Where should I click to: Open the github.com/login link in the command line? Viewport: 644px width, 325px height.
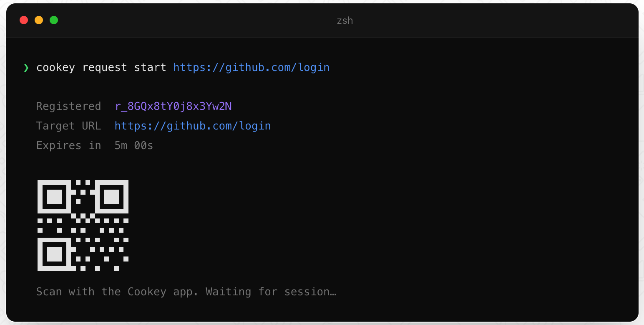point(251,68)
